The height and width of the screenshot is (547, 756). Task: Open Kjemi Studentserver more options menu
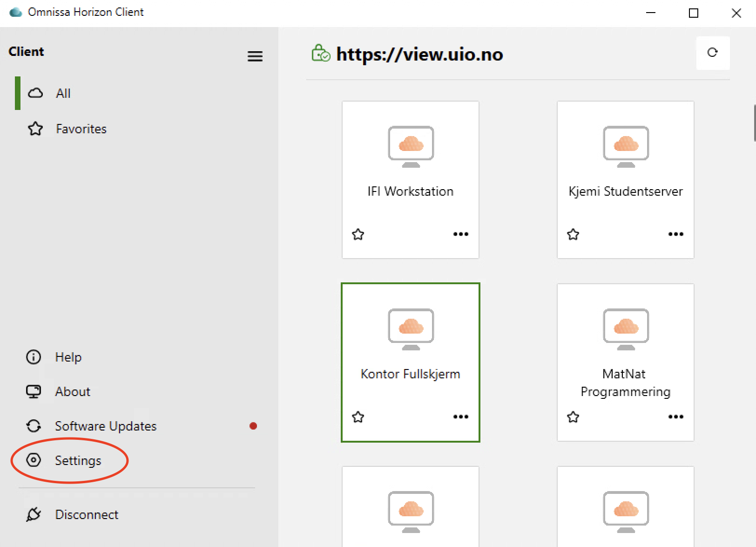point(676,234)
